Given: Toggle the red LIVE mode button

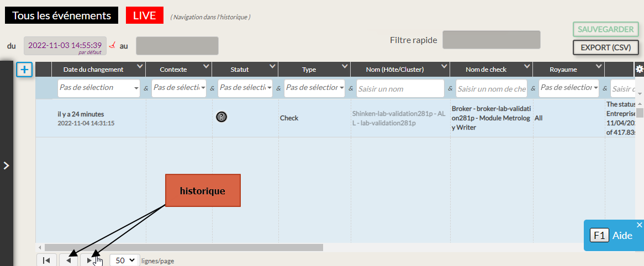Looking at the screenshot, I should (145, 15).
